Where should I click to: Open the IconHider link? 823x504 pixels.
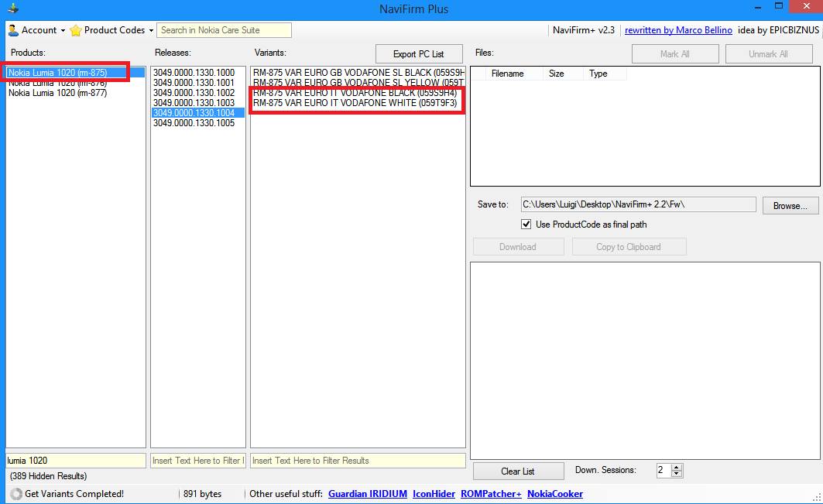(x=434, y=493)
